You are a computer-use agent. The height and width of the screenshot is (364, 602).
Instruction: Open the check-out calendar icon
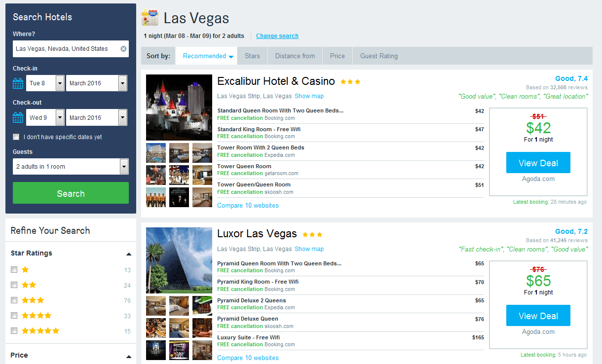coord(18,118)
